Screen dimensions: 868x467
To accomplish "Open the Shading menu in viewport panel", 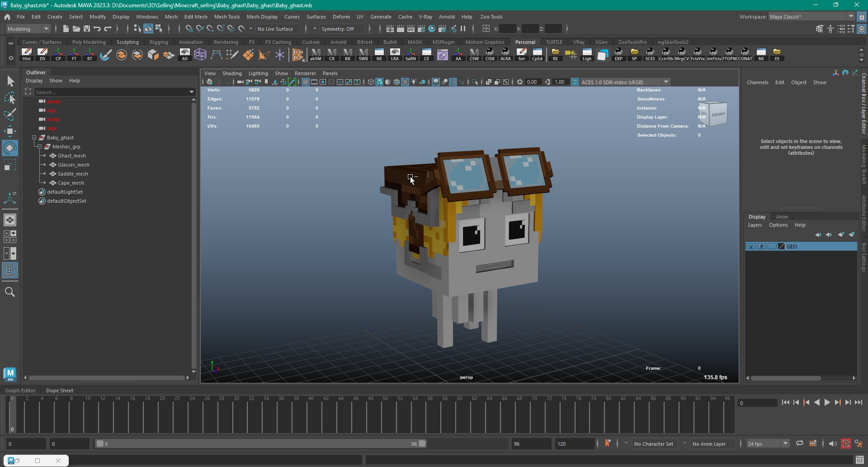I will coord(232,73).
